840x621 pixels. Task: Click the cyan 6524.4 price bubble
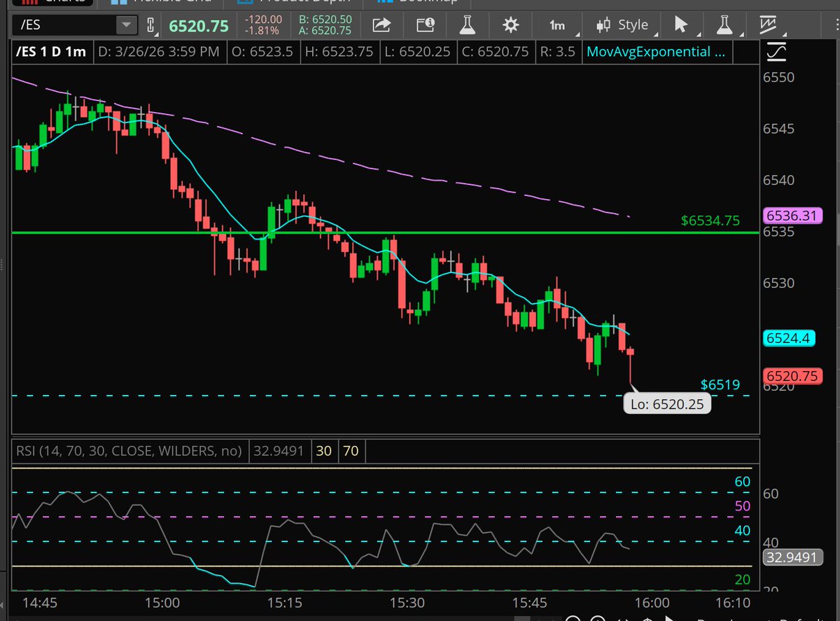[788, 338]
